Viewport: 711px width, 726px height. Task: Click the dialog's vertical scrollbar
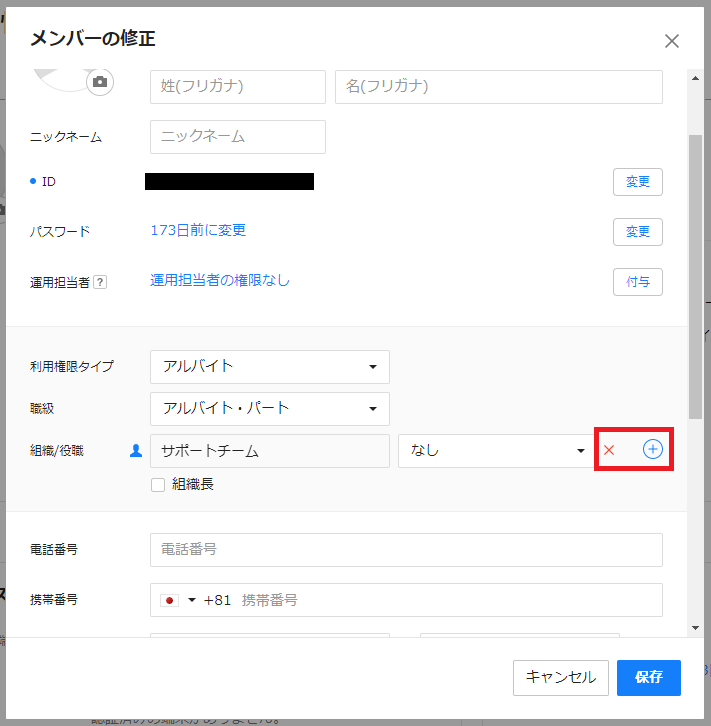[695, 280]
